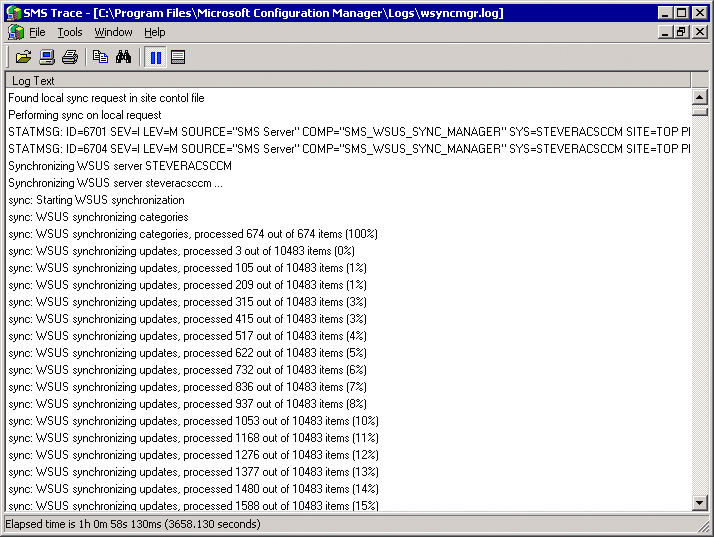The image size is (714, 537).
Task: Select the categories processed 674 out of 674 line
Action: [x=348, y=234]
